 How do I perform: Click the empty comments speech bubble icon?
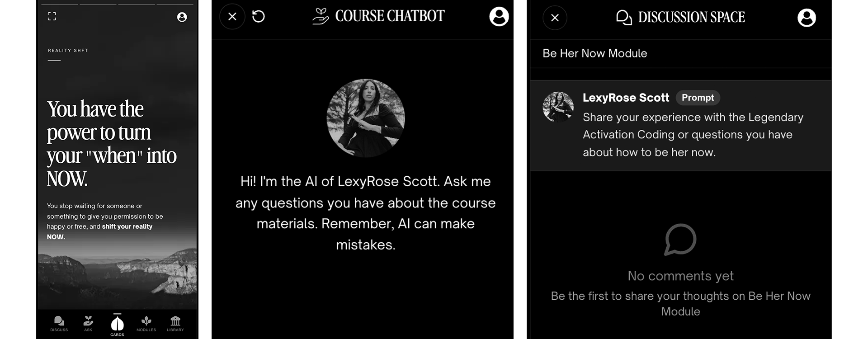tap(680, 240)
